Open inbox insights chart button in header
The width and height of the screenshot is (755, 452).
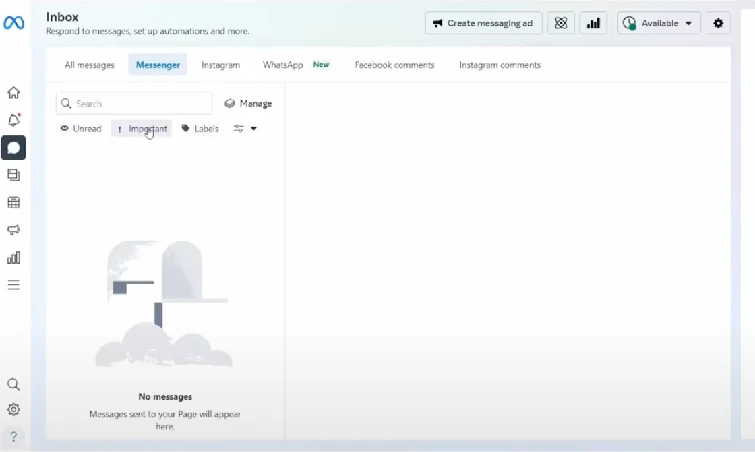593,23
